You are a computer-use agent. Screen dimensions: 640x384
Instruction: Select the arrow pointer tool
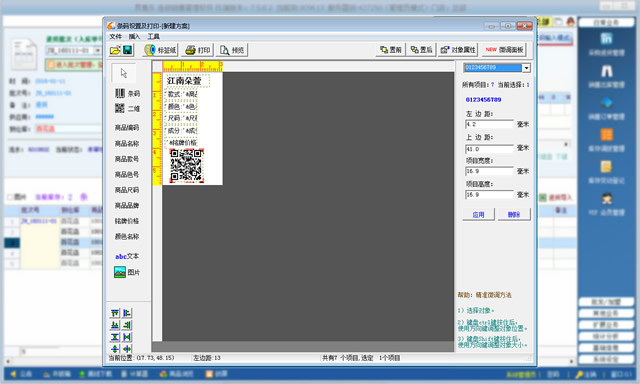(x=124, y=73)
